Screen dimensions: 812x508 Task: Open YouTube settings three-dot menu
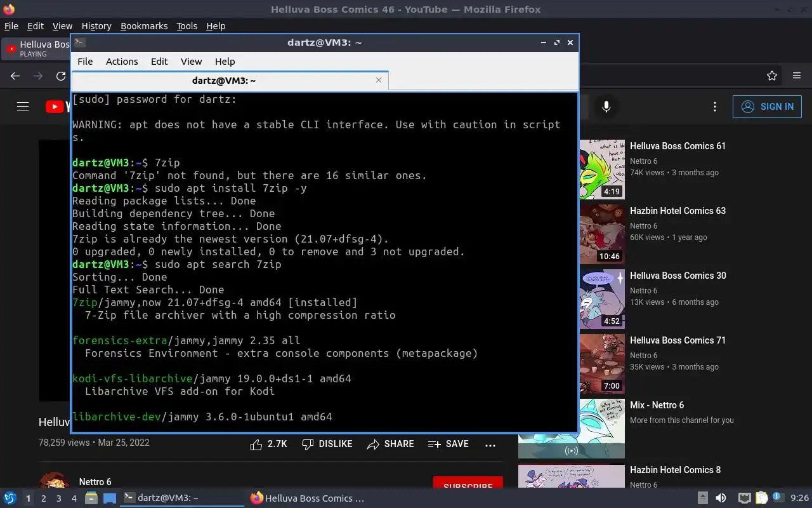coord(715,107)
